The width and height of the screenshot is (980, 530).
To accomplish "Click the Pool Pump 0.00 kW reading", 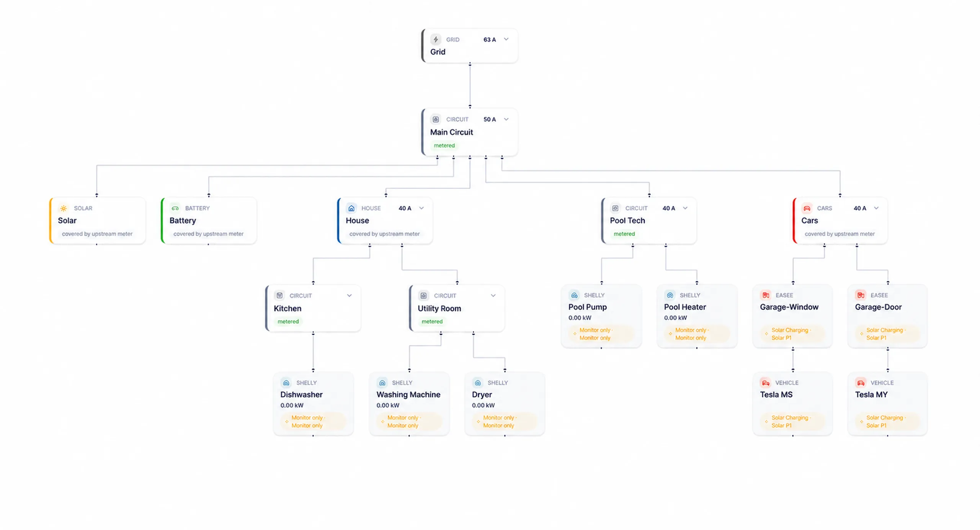I will pos(580,317).
